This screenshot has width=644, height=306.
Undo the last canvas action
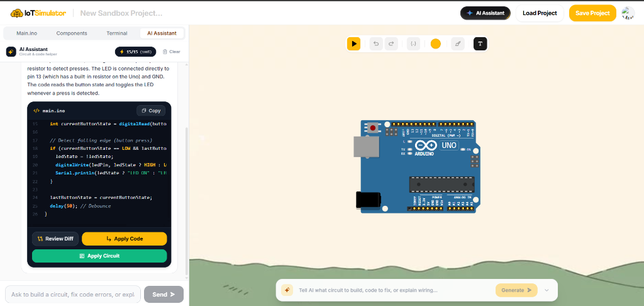click(x=376, y=43)
